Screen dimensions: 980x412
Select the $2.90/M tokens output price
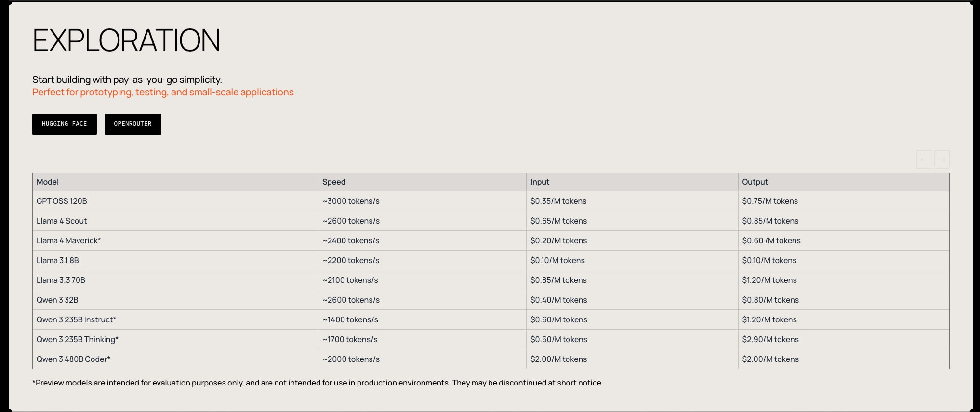point(770,340)
